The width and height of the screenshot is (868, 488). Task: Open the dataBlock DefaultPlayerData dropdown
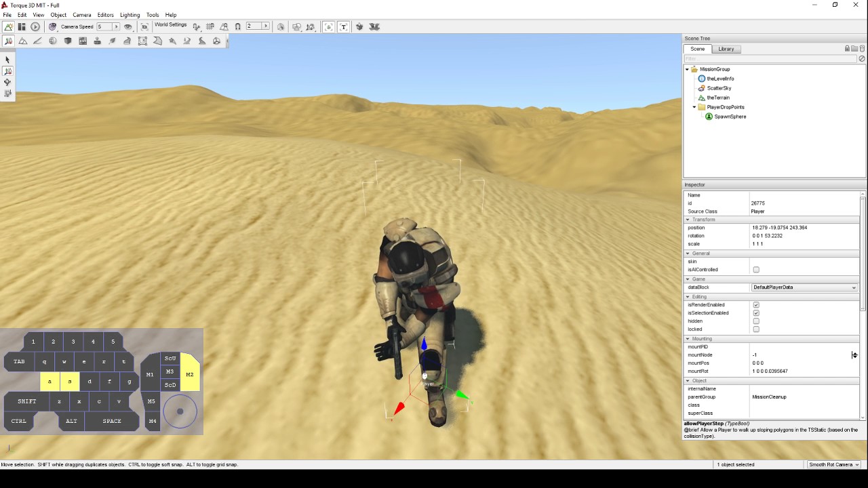point(804,287)
